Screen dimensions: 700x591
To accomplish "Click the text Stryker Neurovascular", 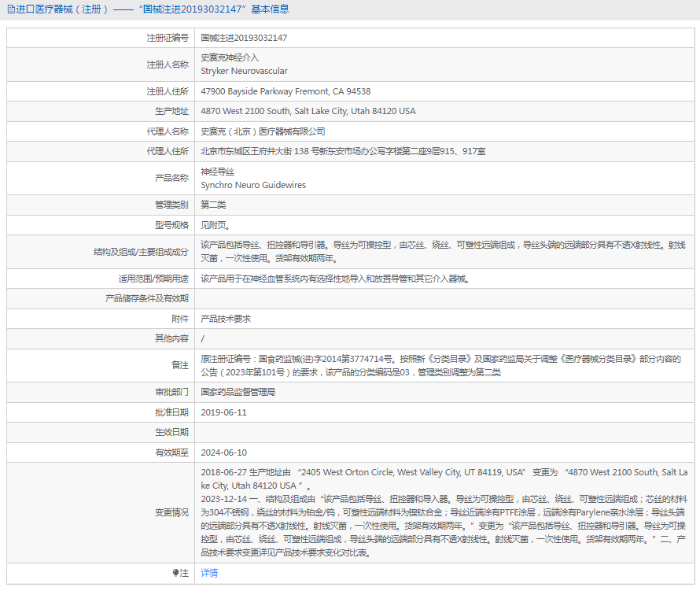I will (x=244, y=71).
